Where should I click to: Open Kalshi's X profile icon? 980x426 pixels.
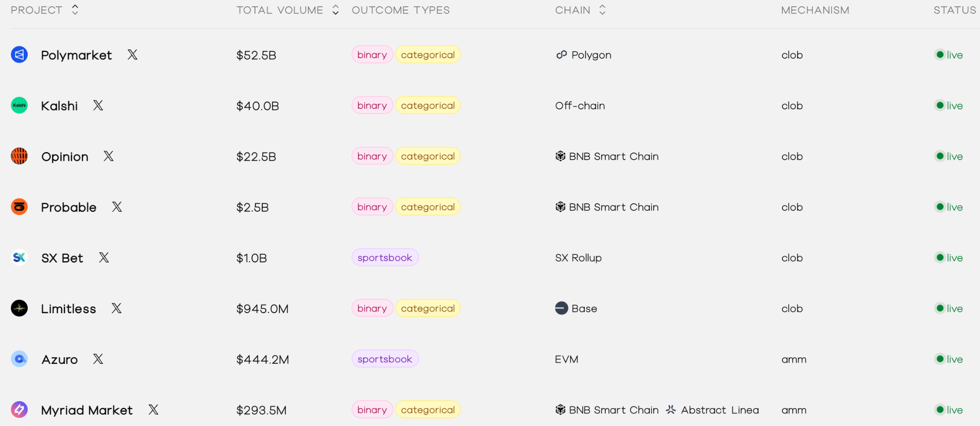tap(98, 106)
